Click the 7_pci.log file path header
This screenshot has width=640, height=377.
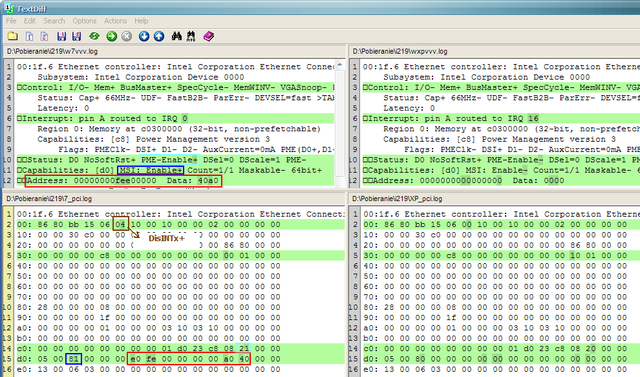(49, 199)
